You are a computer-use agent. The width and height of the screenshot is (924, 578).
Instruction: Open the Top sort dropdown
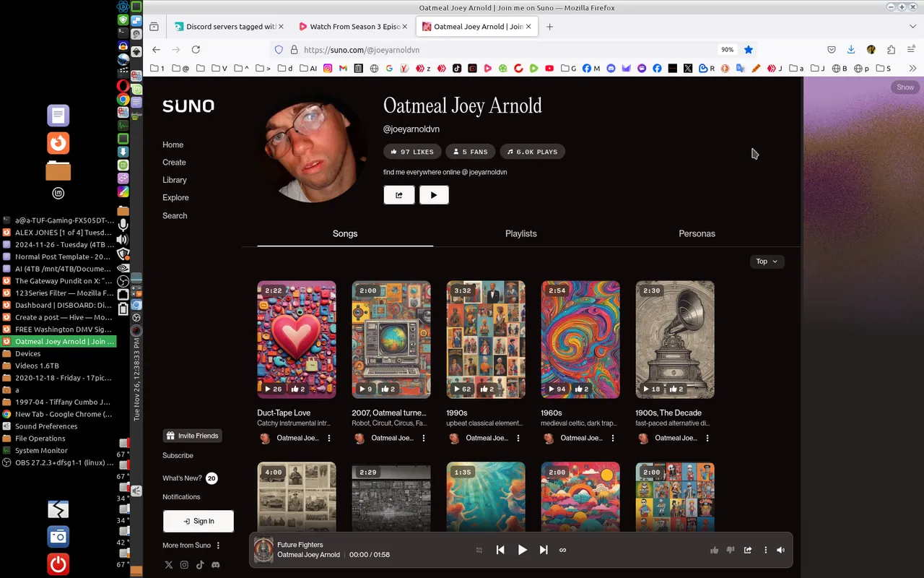(x=767, y=262)
